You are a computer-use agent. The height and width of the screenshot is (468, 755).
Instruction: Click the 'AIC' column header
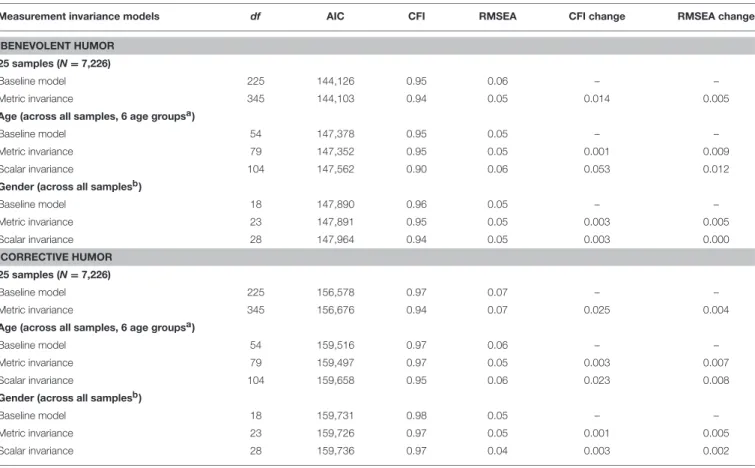[x=335, y=16]
